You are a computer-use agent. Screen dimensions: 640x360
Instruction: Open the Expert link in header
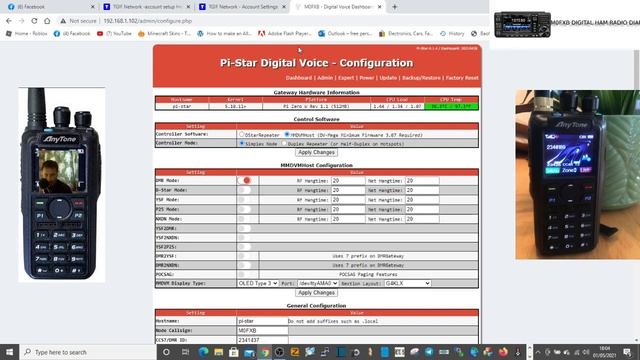click(346, 78)
